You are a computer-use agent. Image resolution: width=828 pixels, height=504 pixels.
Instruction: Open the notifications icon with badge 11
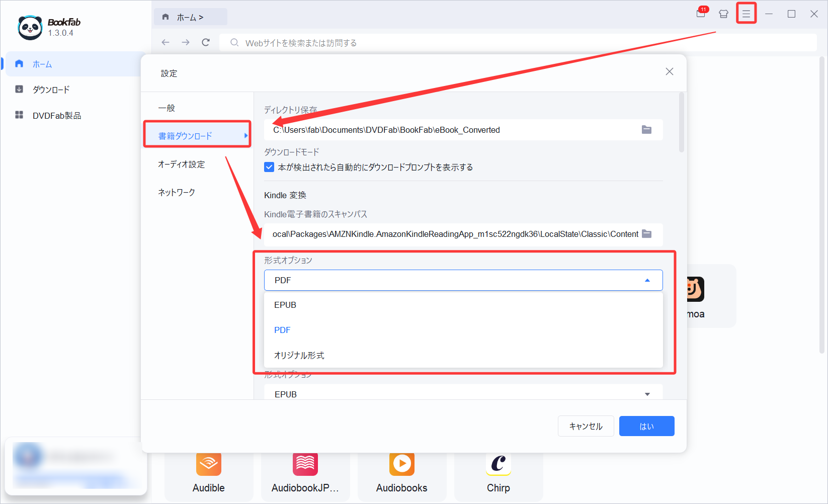coord(701,13)
